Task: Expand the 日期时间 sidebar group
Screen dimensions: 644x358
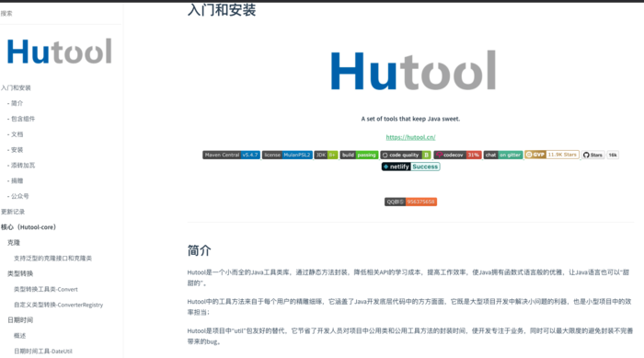Action: click(x=20, y=320)
